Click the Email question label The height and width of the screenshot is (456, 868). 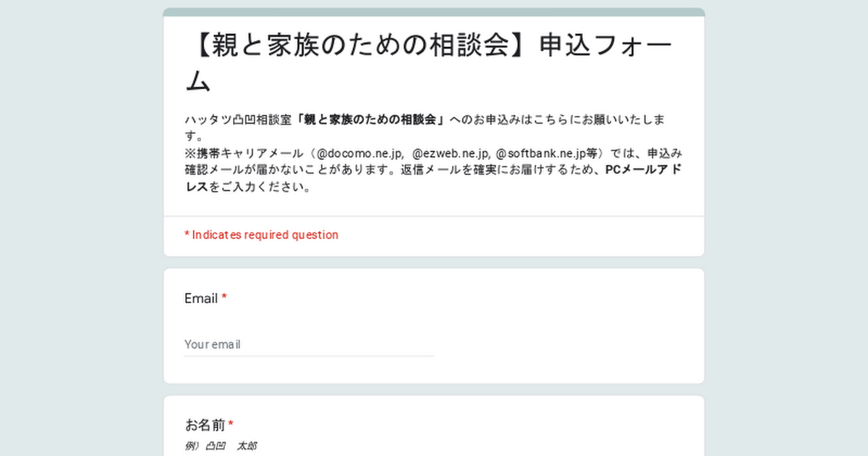tap(201, 298)
